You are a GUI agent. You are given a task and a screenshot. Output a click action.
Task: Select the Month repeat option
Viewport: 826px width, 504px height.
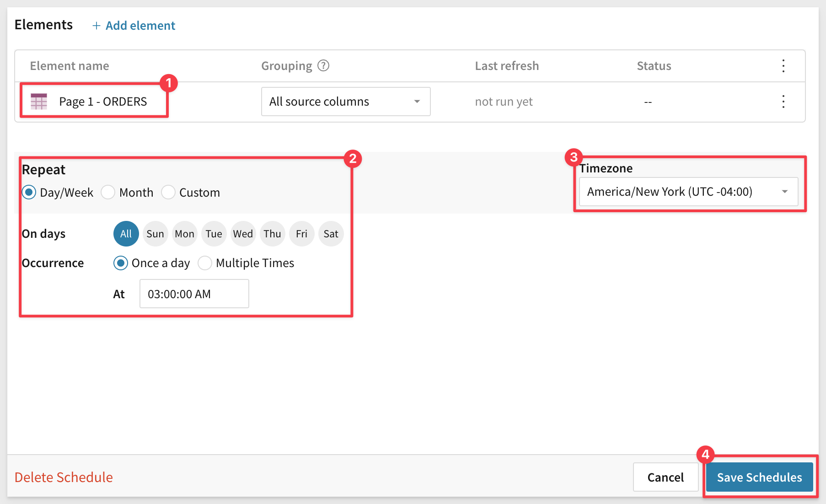(108, 192)
